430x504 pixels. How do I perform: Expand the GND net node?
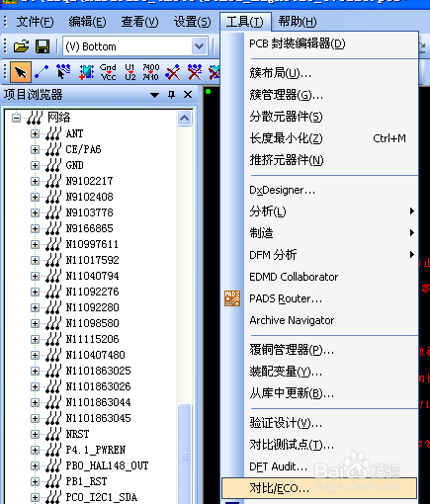(x=35, y=165)
